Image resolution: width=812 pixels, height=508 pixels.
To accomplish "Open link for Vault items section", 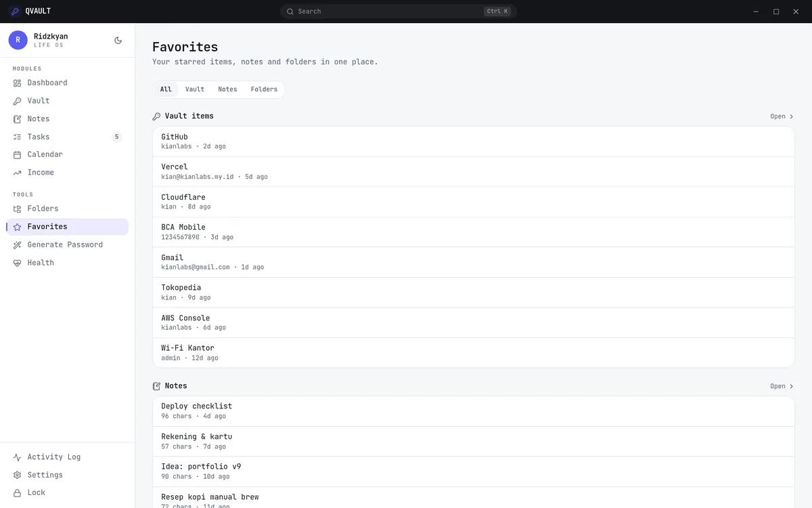I will pyautogui.click(x=782, y=117).
